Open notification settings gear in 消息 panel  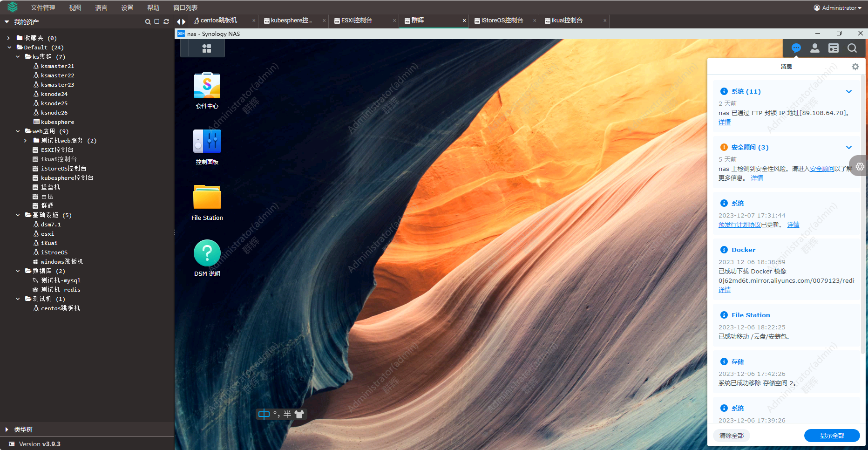point(855,67)
